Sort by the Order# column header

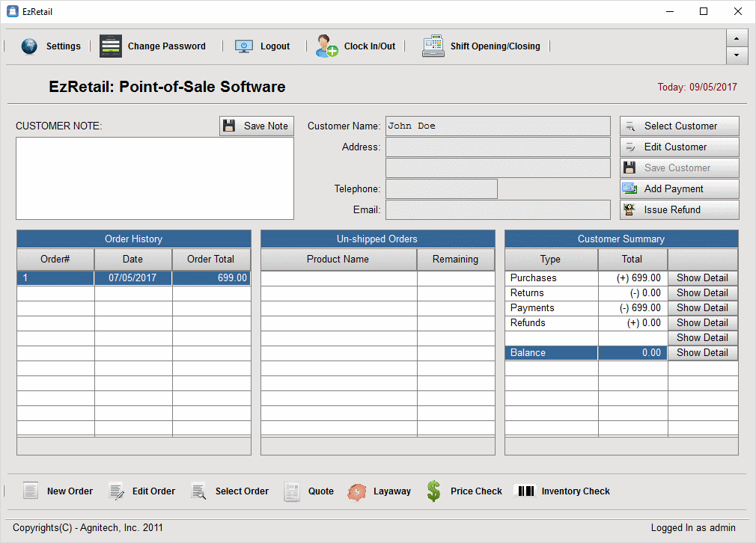(55, 260)
